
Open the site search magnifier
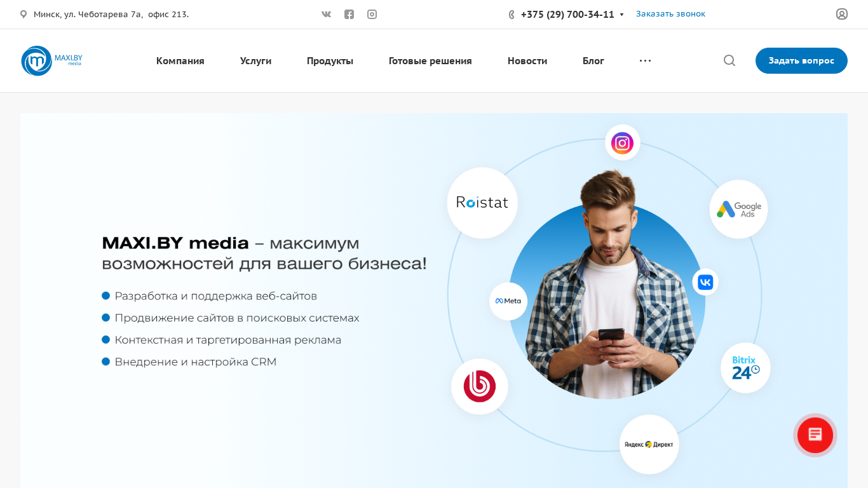pyautogui.click(x=729, y=60)
